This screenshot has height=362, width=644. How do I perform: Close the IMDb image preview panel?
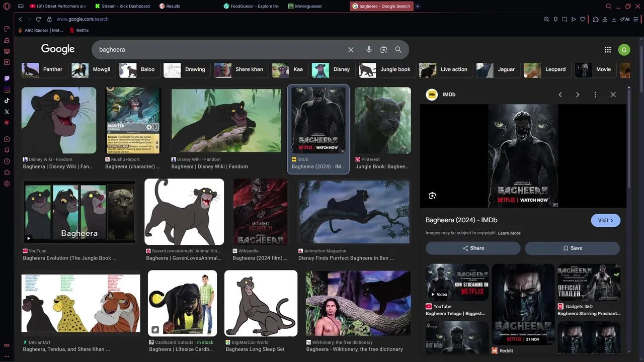click(613, 95)
